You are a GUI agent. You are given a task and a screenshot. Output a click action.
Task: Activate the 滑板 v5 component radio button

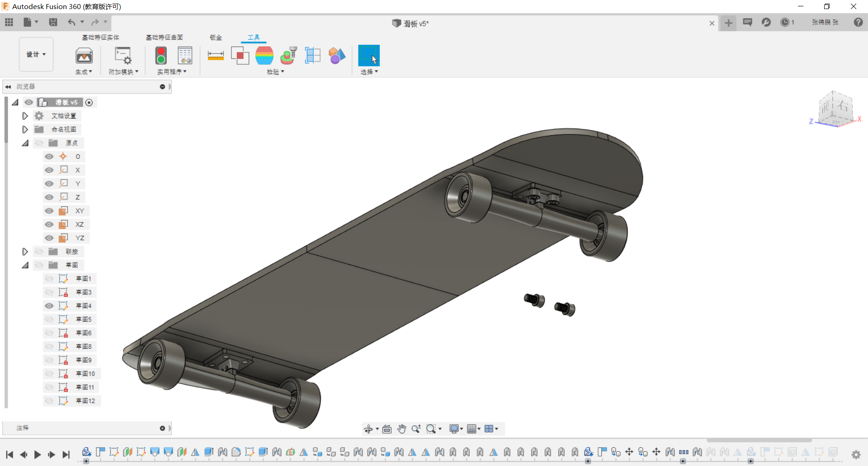click(89, 103)
